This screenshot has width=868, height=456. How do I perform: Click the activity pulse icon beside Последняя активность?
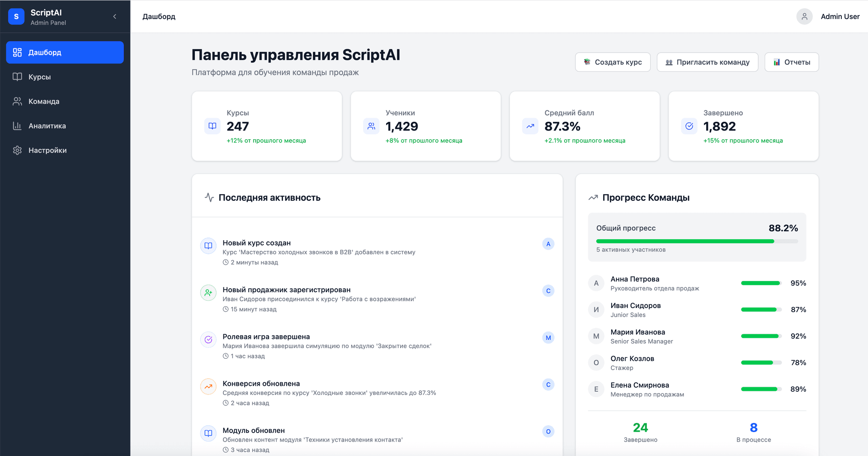click(209, 198)
